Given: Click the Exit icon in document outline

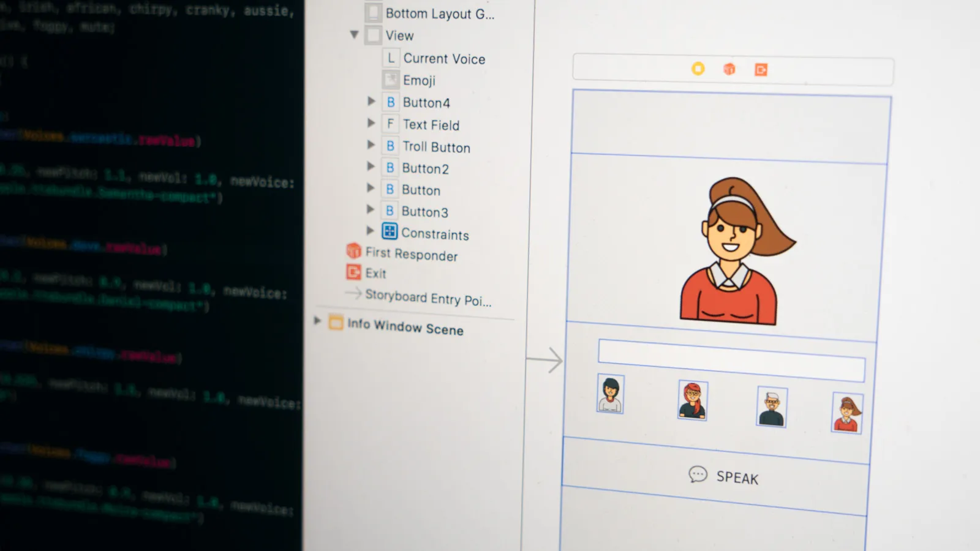Looking at the screenshot, I should 353,272.
